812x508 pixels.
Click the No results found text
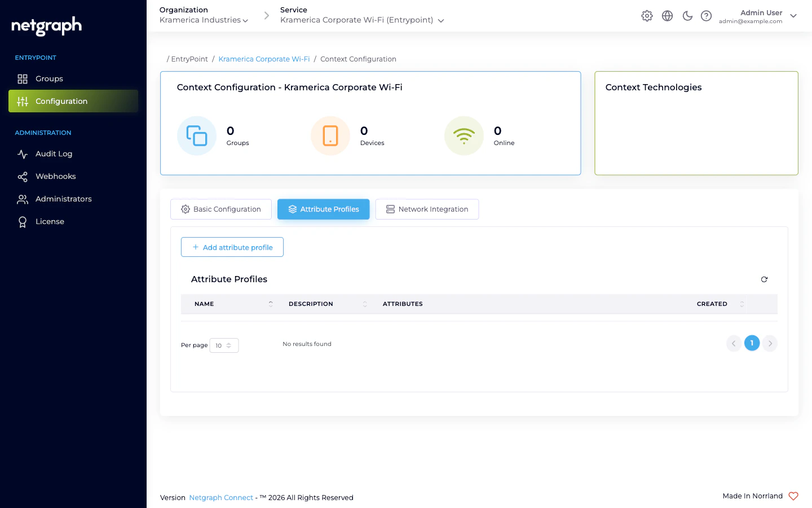click(307, 344)
